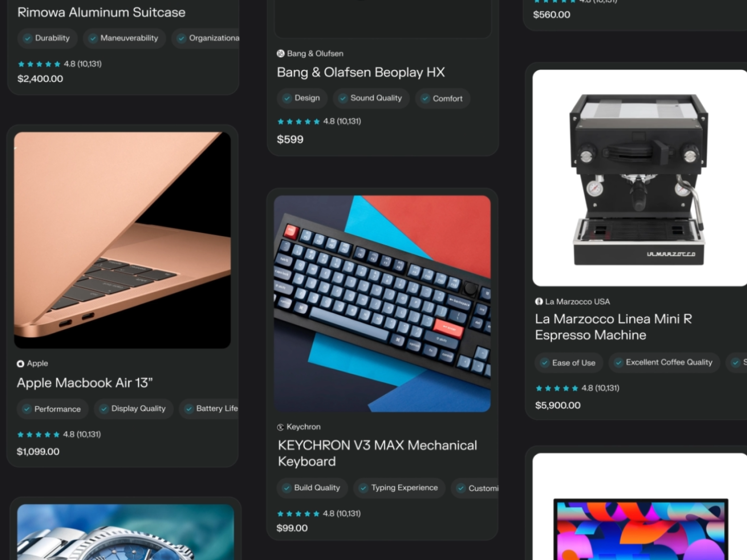
Task: Click the star rating on La Marzocco card
Action: (557, 388)
